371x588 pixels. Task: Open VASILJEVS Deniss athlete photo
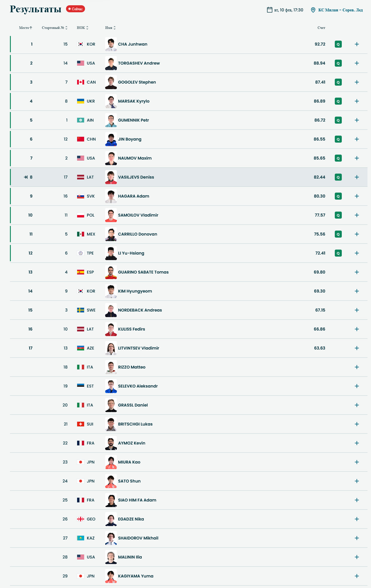pyautogui.click(x=111, y=177)
